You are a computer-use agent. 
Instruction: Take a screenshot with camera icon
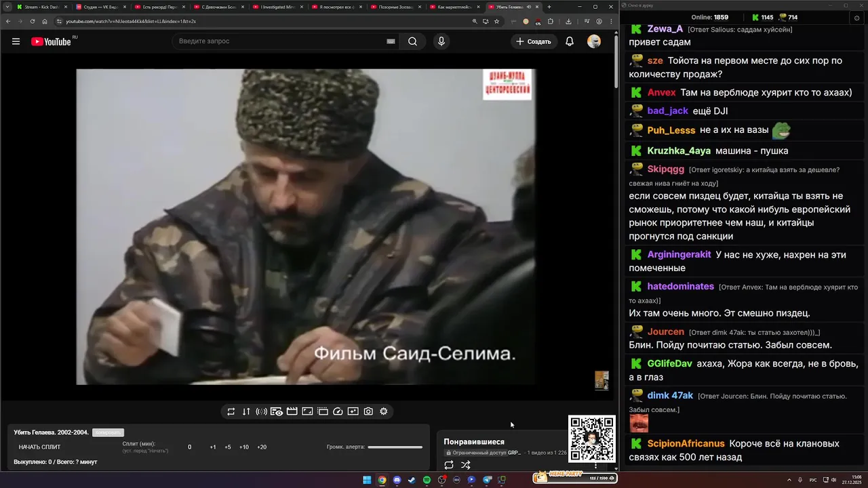click(x=368, y=411)
